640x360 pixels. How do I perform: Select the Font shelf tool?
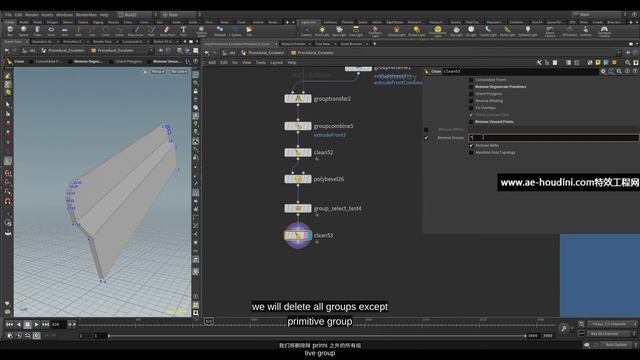(183, 31)
